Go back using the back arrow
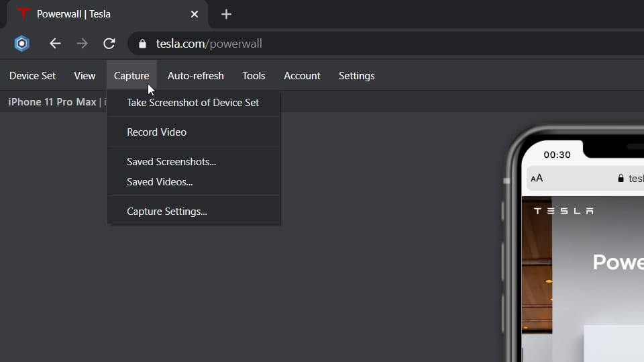The height and width of the screenshot is (362, 644). point(55,44)
